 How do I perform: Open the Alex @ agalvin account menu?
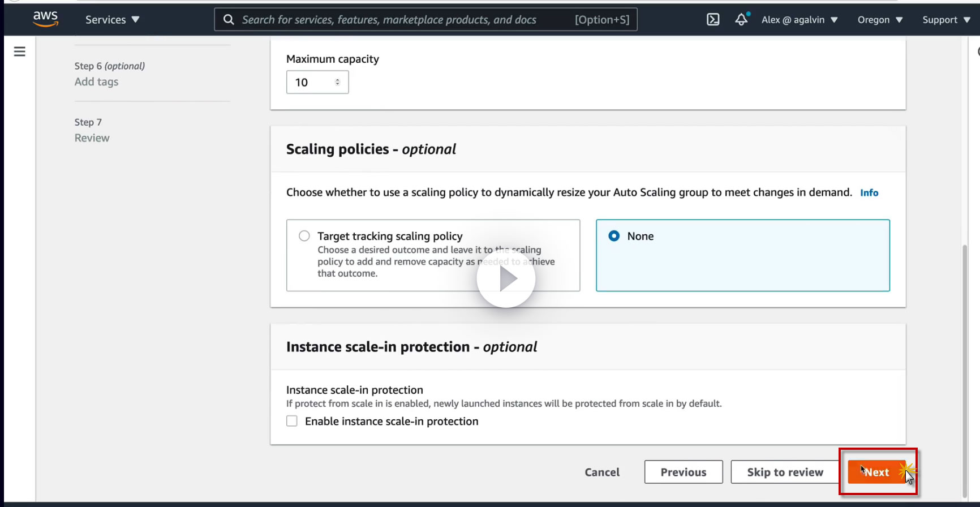coord(799,20)
